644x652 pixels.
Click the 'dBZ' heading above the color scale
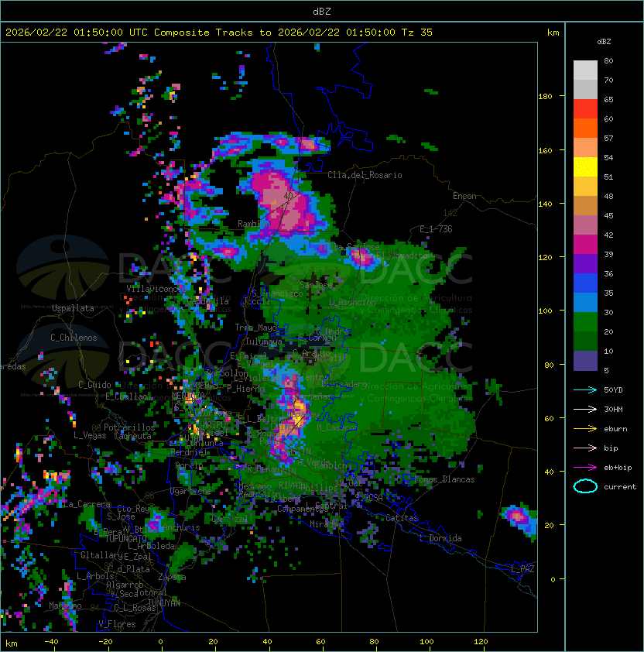(x=604, y=42)
